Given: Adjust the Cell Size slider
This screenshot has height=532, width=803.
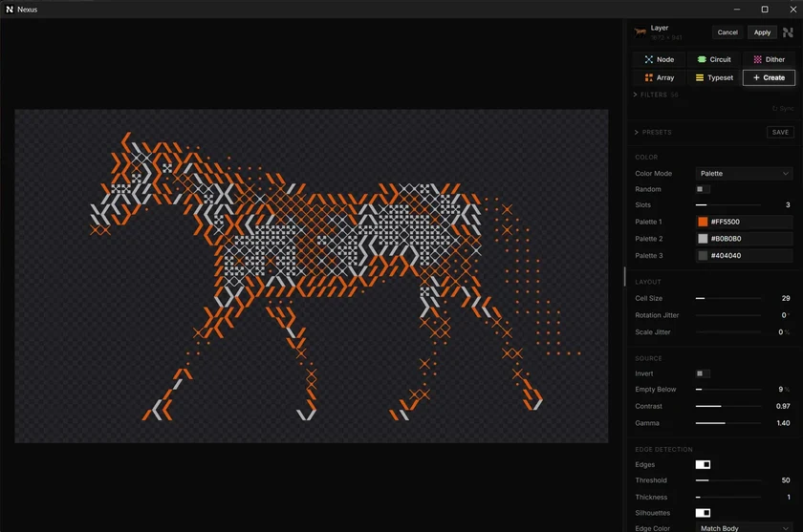Looking at the screenshot, I should point(727,298).
